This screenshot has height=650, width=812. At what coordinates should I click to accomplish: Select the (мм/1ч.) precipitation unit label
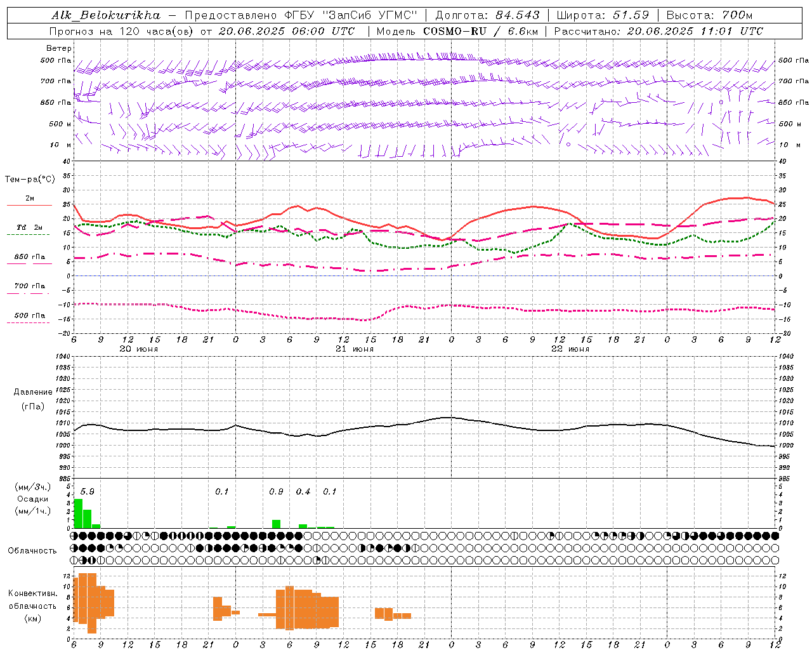pyautogui.click(x=33, y=511)
